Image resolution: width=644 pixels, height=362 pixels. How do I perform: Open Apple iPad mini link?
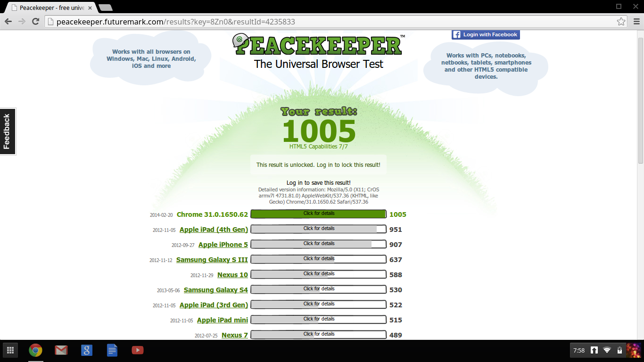(223, 320)
